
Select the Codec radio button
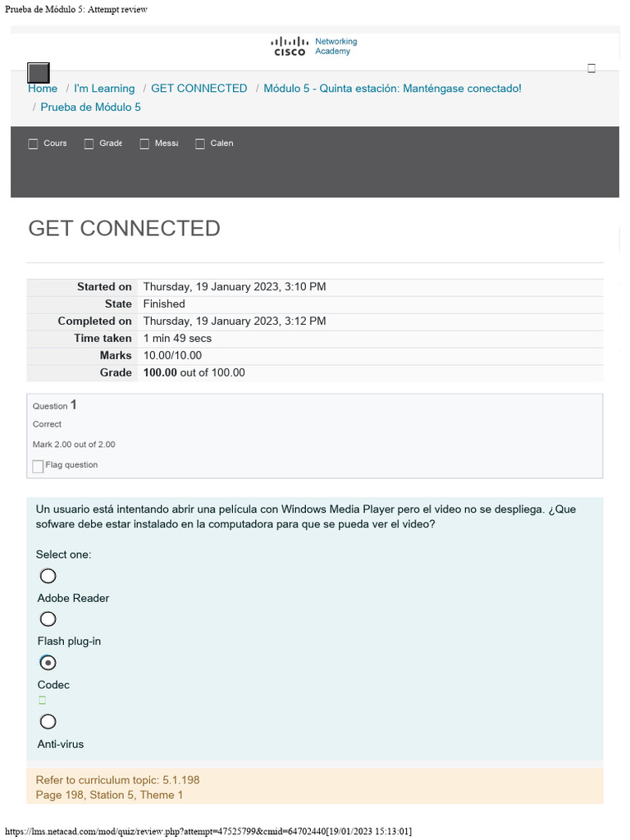(x=48, y=662)
